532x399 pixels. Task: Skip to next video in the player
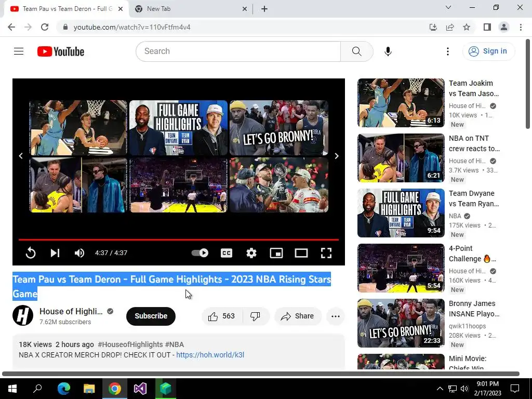point(55,253)
